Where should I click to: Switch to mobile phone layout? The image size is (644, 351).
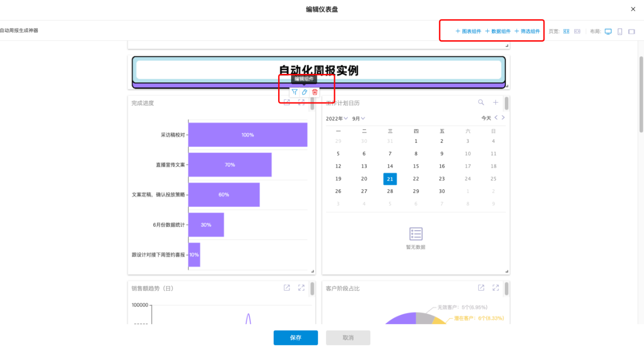pyautogui.click(x=620, y=31)
